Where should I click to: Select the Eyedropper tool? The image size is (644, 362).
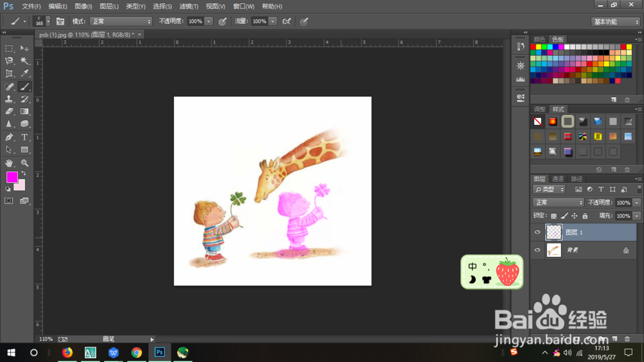point(24,73)
